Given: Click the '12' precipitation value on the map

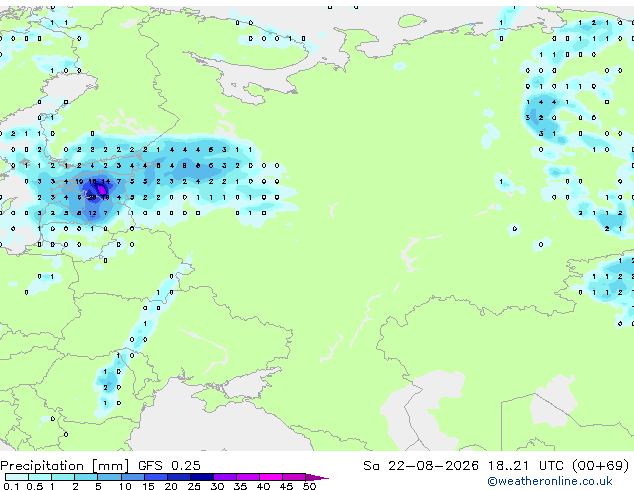Looking at the screenshot, I should click(93, 213).
